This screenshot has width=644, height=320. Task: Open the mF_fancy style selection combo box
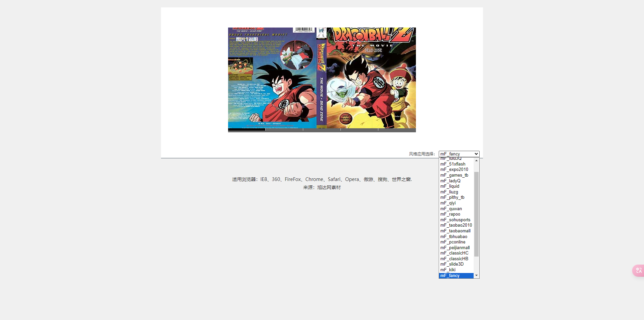[459, 154]
